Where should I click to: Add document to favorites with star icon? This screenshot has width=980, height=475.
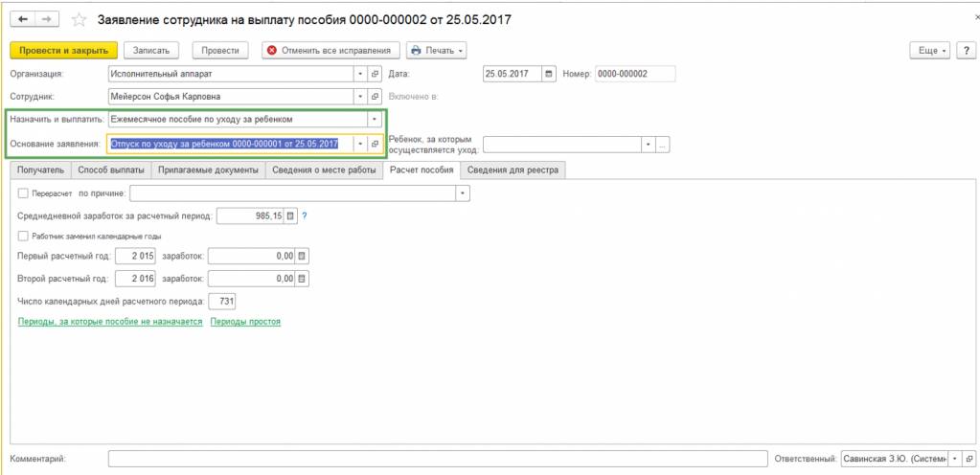(x=79, y=19)
